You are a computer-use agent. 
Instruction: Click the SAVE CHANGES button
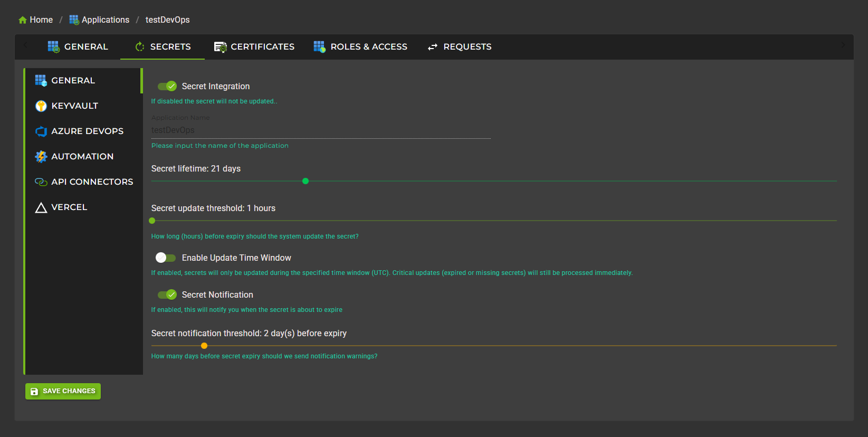pyautogui.click(x=63, y=391)
